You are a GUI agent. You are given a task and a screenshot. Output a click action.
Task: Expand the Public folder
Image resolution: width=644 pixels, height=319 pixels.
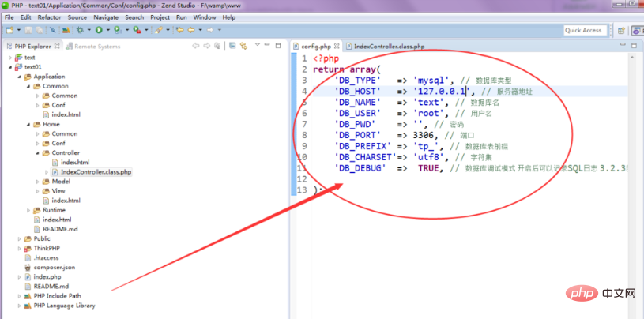(x=21, y=238)
